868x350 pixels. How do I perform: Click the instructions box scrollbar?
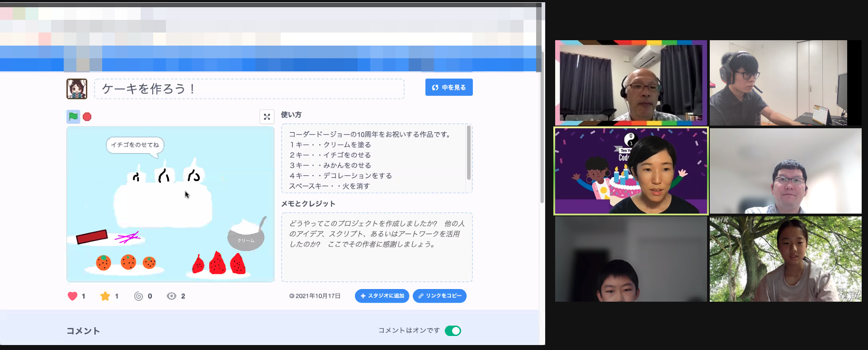click(x=469, y=153)
